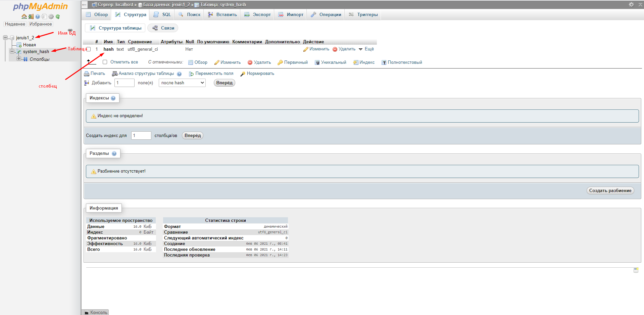Viewport: 644px width, 315px height.
Task: Click the server icon in breadcrumb
Action: [x=95, y=5]
